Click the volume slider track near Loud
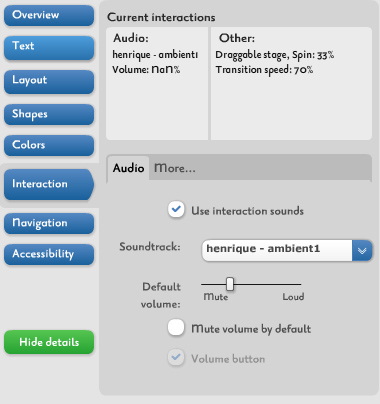Image resolution: width=380 pixels, height=404 pixels. 293,284
